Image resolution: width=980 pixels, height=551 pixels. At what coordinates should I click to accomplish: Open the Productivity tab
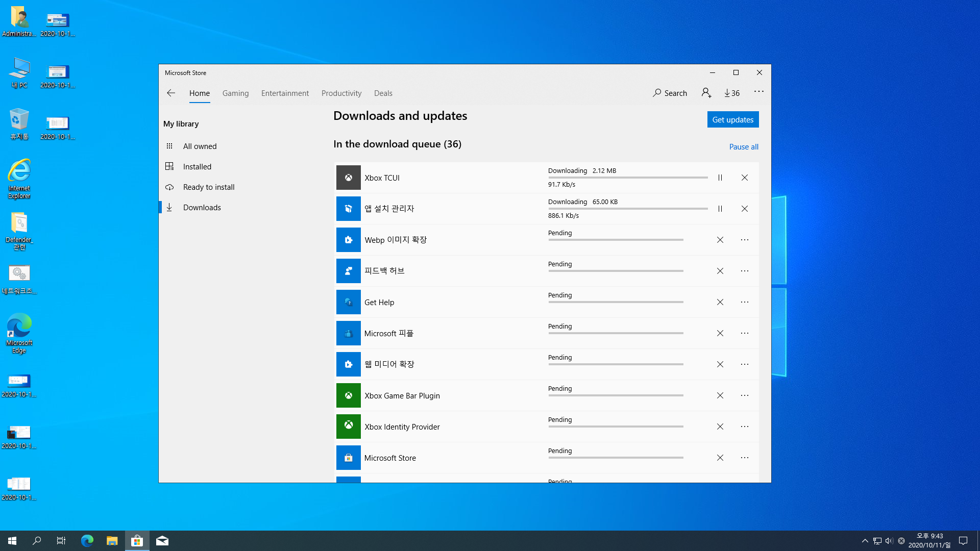pos(341,93)
